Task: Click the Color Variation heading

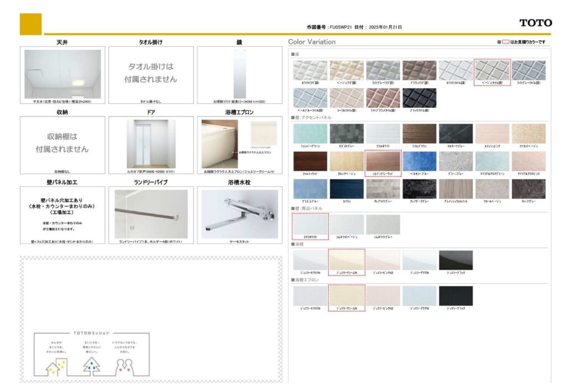Action: click(312, 42)
